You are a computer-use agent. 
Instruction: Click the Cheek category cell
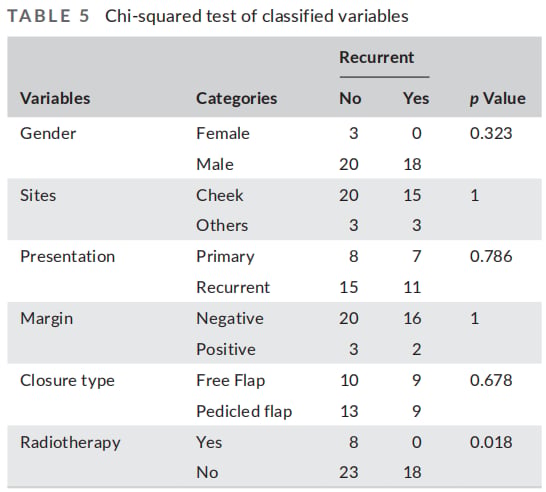coord(220,195)
